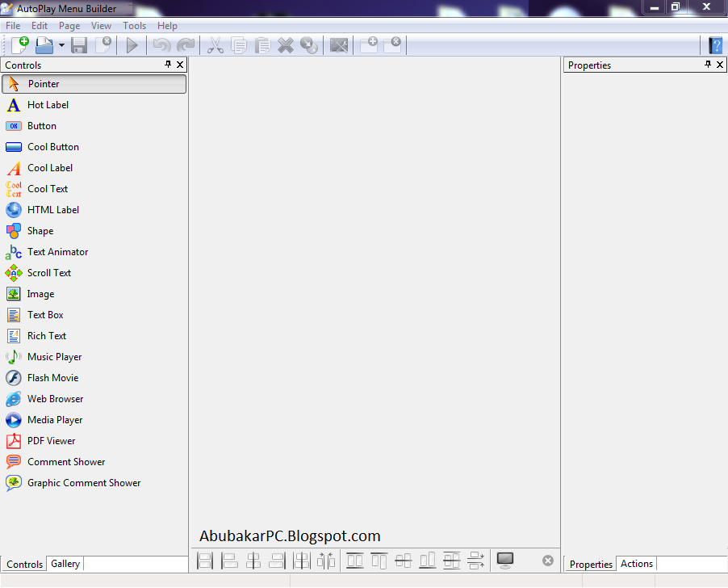
Task: Open the Help with the question mark icon
Action: [x=715, y=45]
